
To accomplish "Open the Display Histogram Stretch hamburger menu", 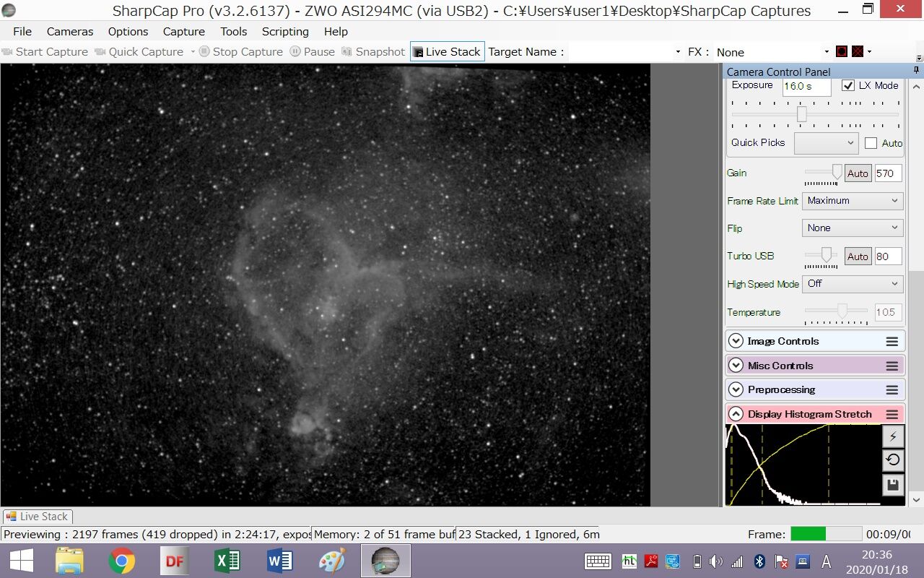I will point(892,415).
